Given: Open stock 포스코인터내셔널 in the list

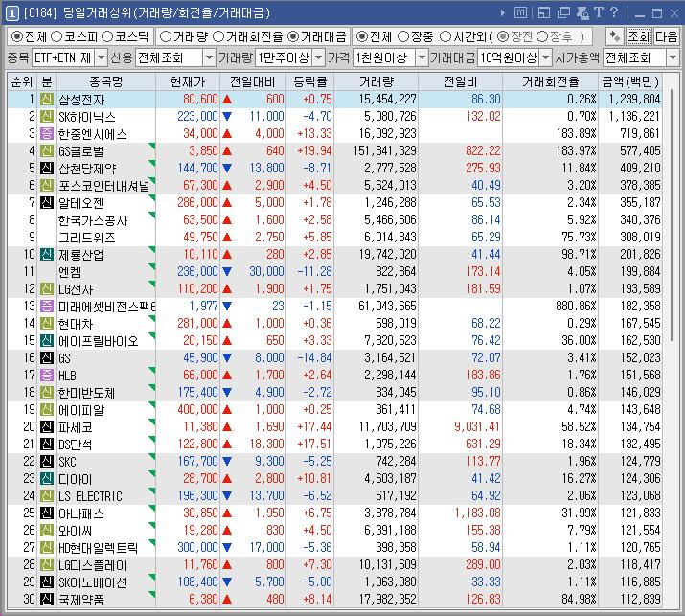Looking at the screenshot, I should (x=104, y=186).
